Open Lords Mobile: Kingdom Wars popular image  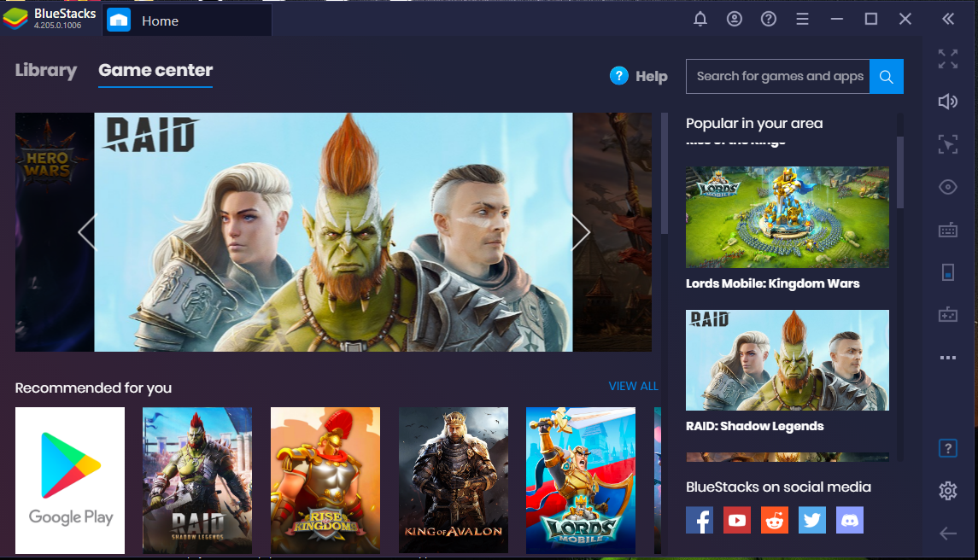788,217
